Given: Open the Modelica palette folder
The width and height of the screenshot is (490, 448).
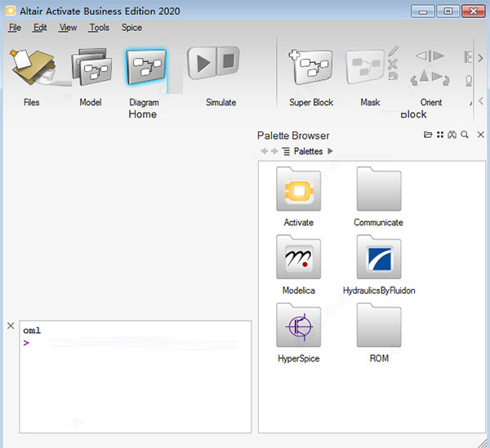Looking at the screenshot, I should click(x=298, y=259).
